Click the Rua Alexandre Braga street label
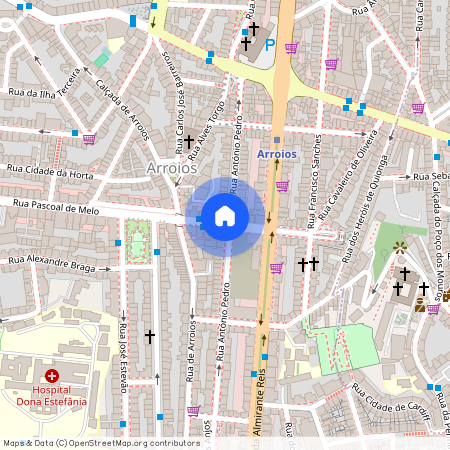This screenshot has height=450, width=450. 52,263
